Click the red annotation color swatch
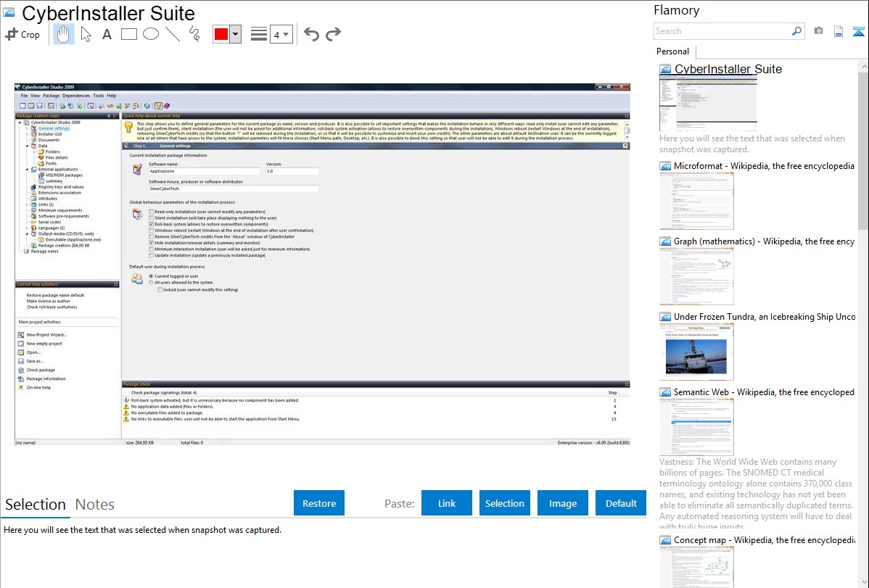 click(221, 34)
